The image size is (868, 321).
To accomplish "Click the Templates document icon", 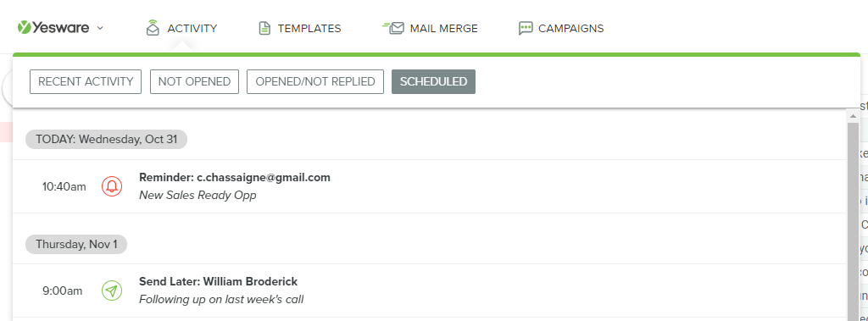I will click(x=265, y=28).
